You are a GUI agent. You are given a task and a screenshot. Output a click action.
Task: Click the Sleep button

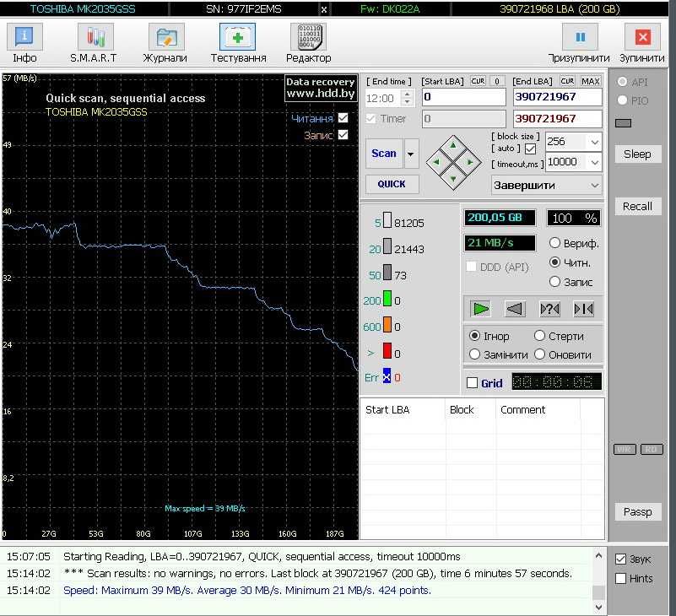click(637, 154)
